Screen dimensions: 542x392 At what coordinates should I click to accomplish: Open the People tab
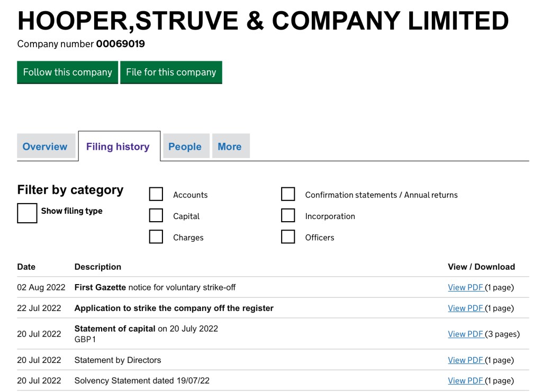pyautogui.click(x=185, y=147)
